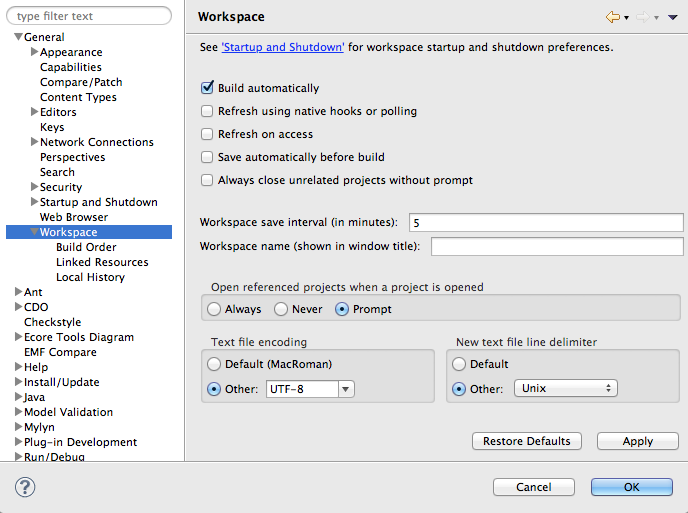Collapse the Workspace tree node
This screenshot has width=688, height=513.
[34, 232]
